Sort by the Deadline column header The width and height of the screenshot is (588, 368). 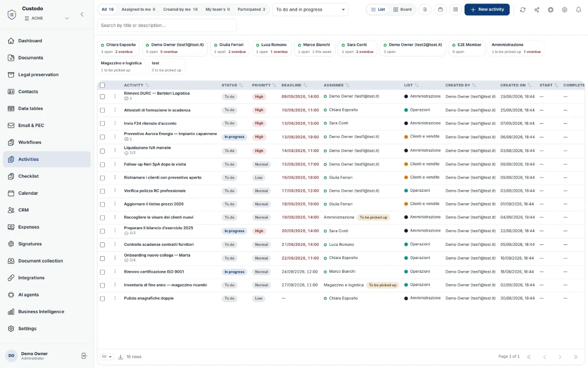(294, 85)
